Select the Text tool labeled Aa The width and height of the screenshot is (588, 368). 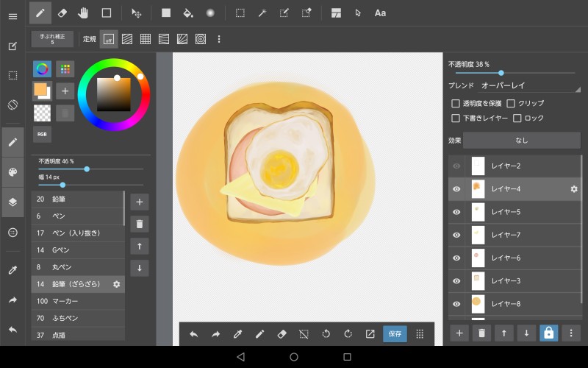coord(380,13)
